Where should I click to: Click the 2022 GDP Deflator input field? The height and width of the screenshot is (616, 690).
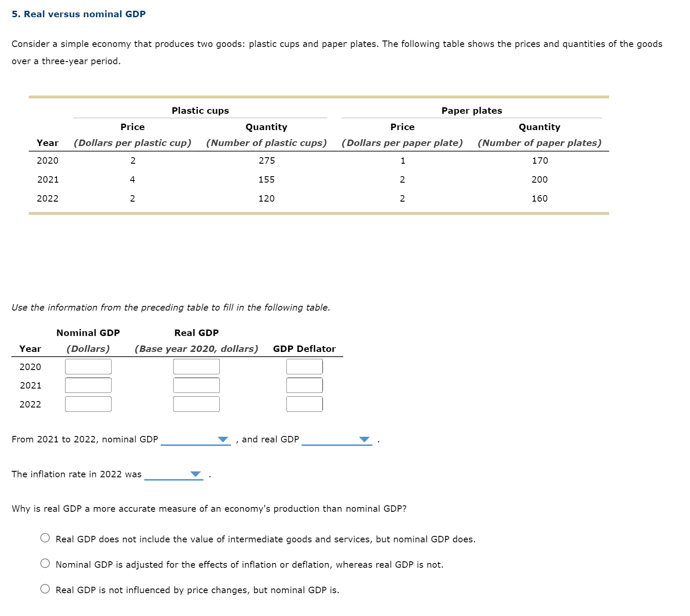(304, 404)
